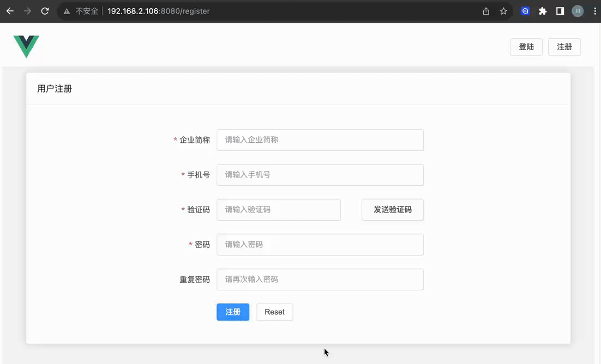Toggle the browser side panel icon

[560, 11]
